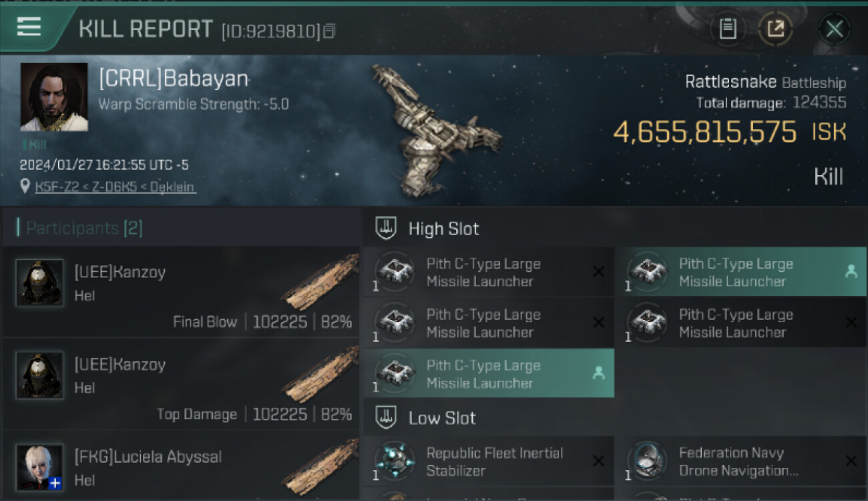
Task: Copy the kill report ID
Action: (329, 31)
